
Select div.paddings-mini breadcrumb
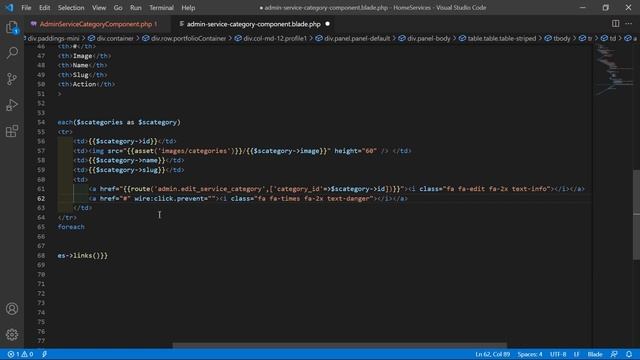[x=53, y=38]
